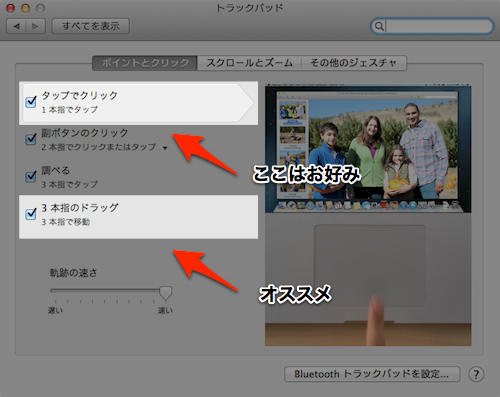Select the 3 本指のドラッグ row label

coord(80,208)
